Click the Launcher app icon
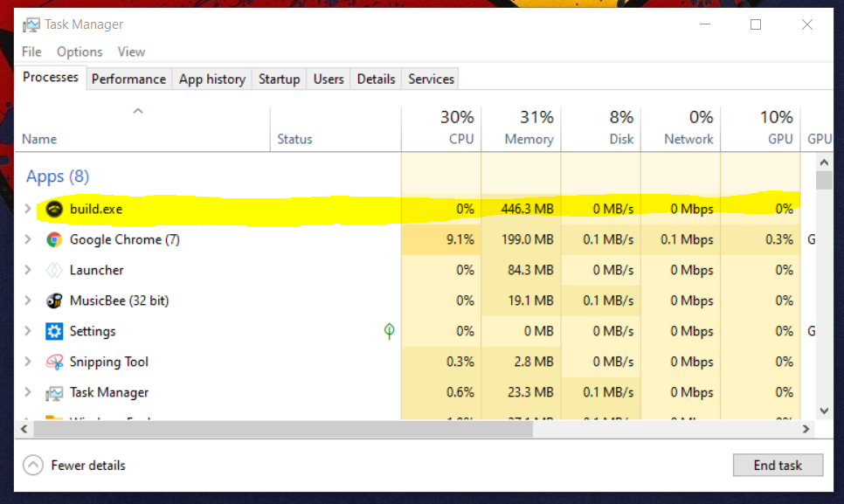This screenshot has width=844, height=504. tap(54, 270)
